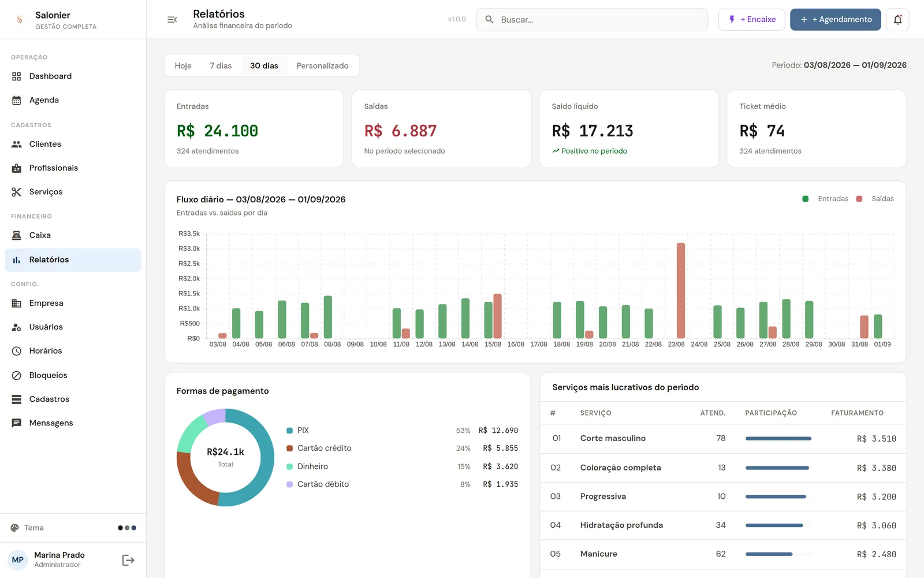The height and width of the screenshot is (578, 924).
Task: Click the Serviços scissors icon
Action: [17, 192]
